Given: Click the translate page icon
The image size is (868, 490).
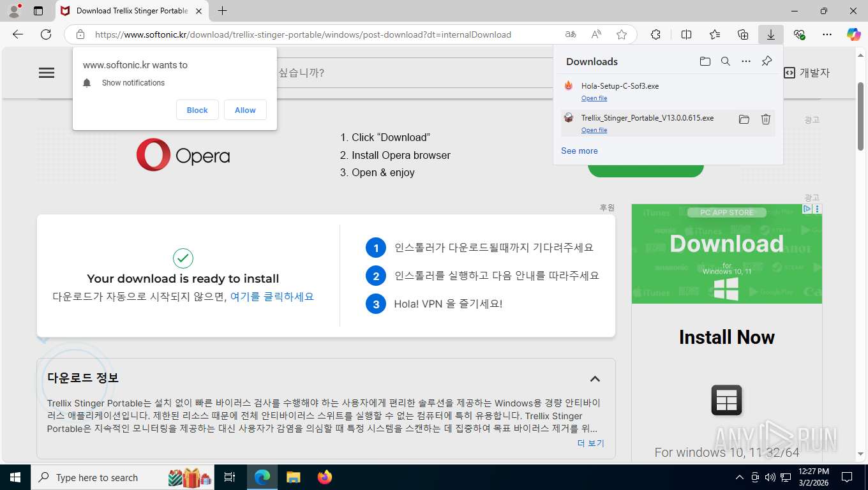Looking at the screenshot, I should pyautogui.click(x=571, y=34).
